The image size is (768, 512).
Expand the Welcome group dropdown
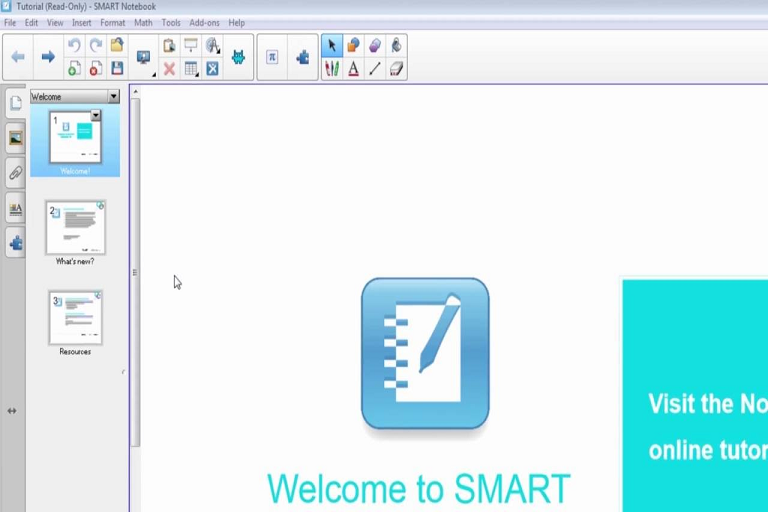click(114, 97)
